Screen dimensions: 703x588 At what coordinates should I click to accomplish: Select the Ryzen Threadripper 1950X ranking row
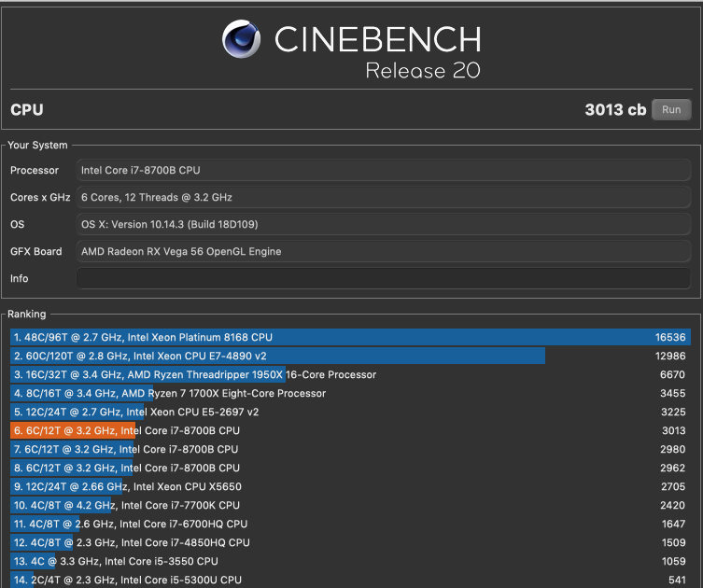[351, 374]
